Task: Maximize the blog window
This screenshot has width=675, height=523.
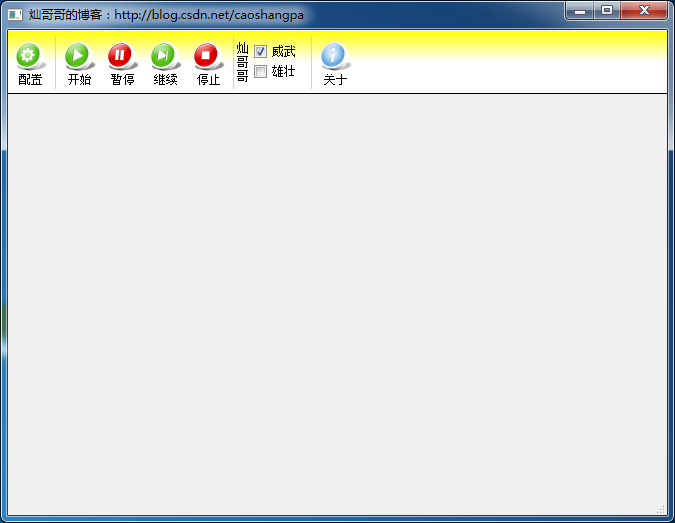Action: click(x=607, y=11)
